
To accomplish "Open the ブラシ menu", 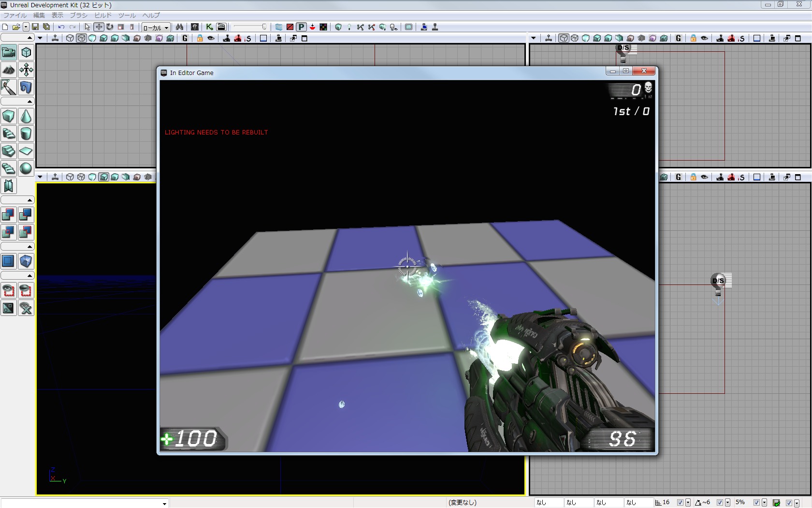I will (x=79, y=15).
